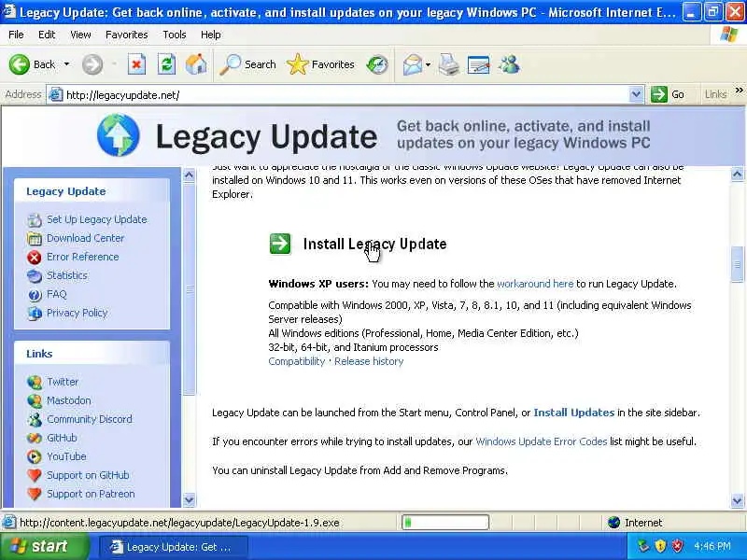This screenshot has height=560, width=747.
Task: Click the Windows Start button
Action: point(44,546)
